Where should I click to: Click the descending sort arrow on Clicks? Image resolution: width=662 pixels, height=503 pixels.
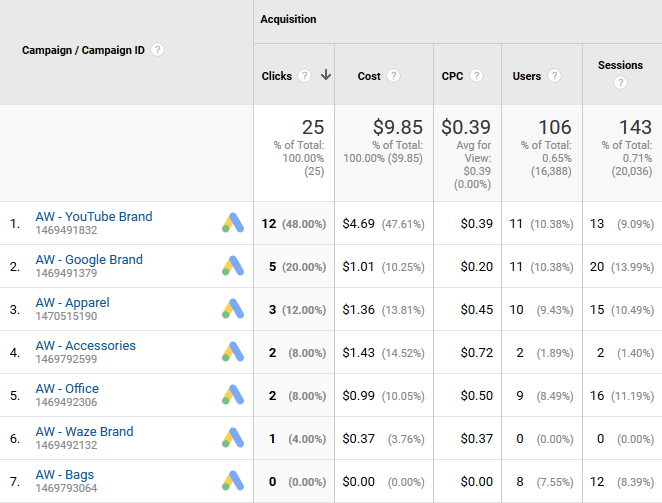point(326,75)
